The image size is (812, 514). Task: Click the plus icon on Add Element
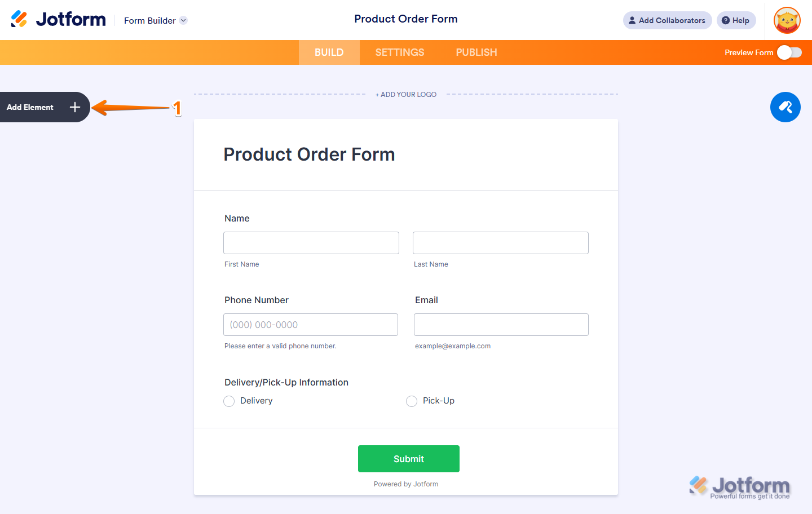[x=74, y=107]
